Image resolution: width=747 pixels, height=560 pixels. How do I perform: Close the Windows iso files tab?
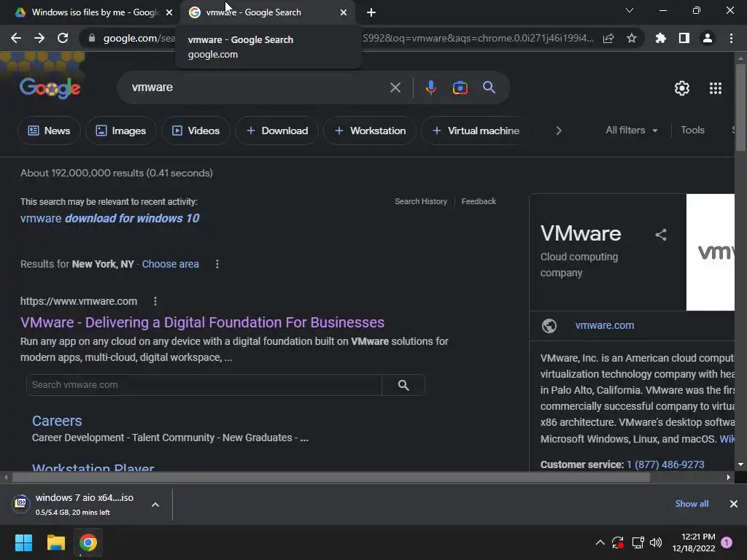pos(169,12)
